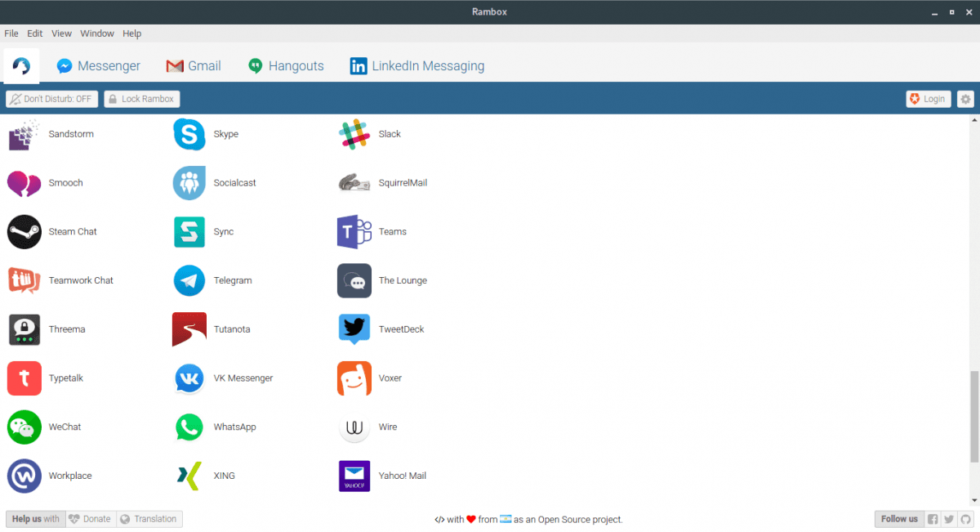Open the settings gear
This screenshot has width=980, height=532.
tap(966, 99)
